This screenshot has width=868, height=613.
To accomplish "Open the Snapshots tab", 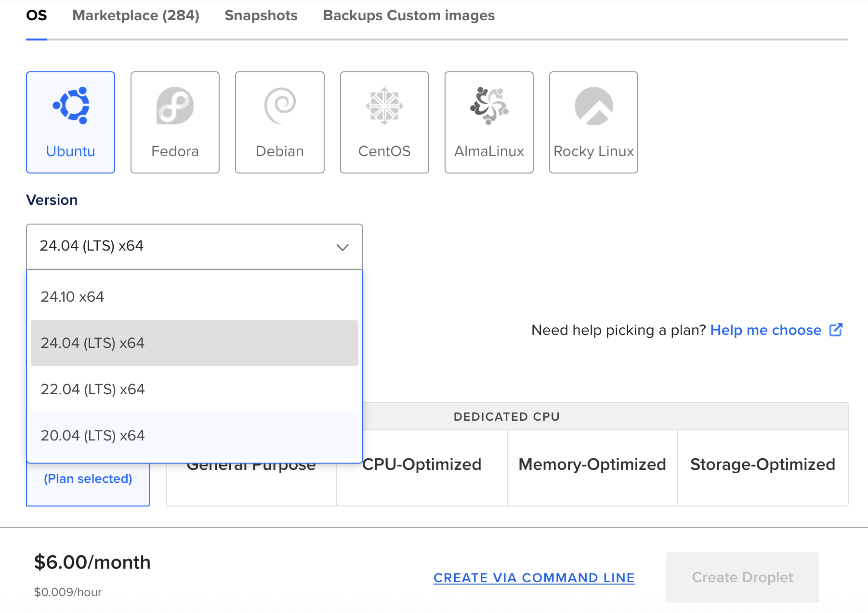I will tap(261, 16).
